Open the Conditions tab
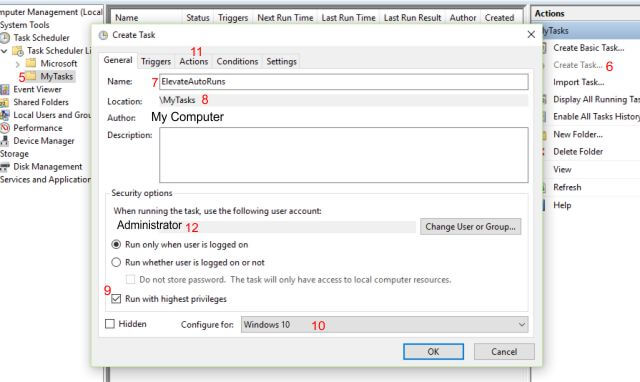Viewport: 640px width, 382px height. click(237, 62)
